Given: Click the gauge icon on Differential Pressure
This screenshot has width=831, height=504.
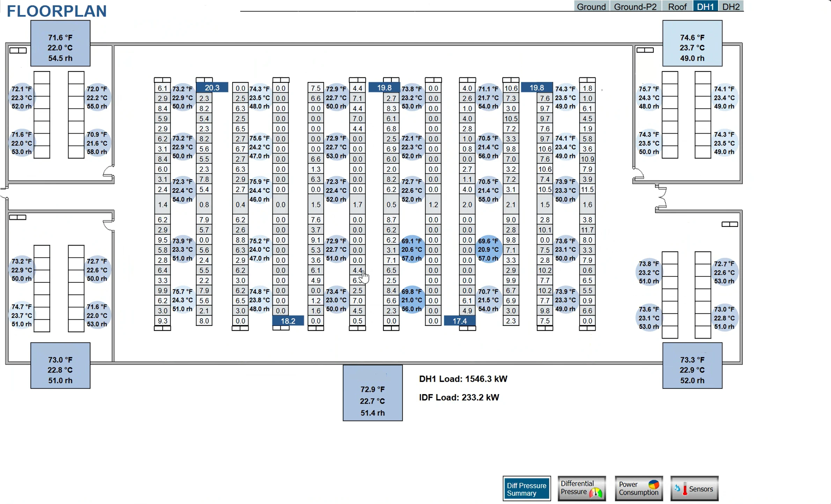Looking at the screenshot, I should click(x=596, y=492).
